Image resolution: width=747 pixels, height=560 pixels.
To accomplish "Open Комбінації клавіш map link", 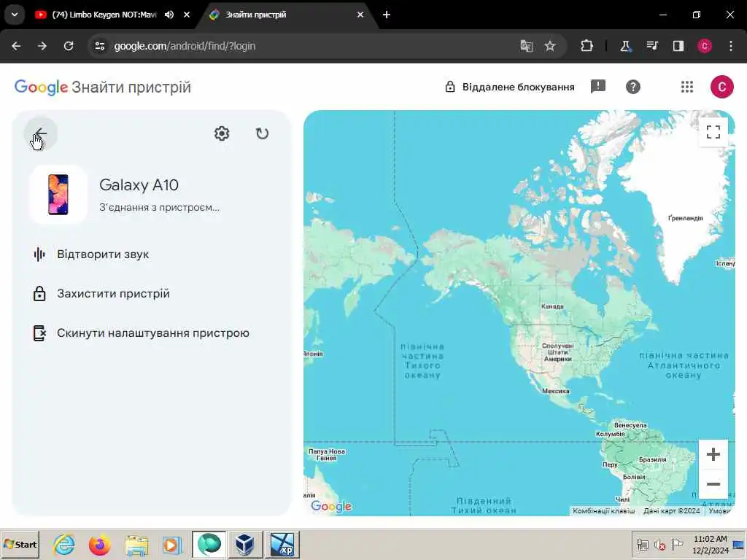I will point(603,511).
